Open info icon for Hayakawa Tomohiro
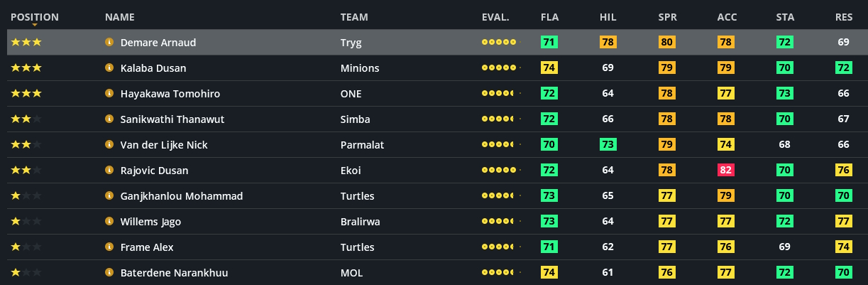This screenshot has height=285, width=868. click(109, 94)
